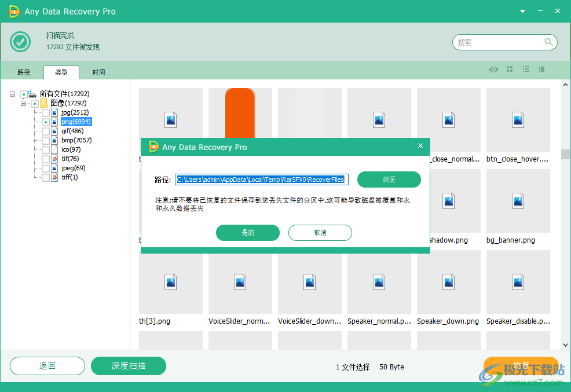Click the 浏览 browse button
This screenshot has width=571, height=392.
[x=389, y=179]
